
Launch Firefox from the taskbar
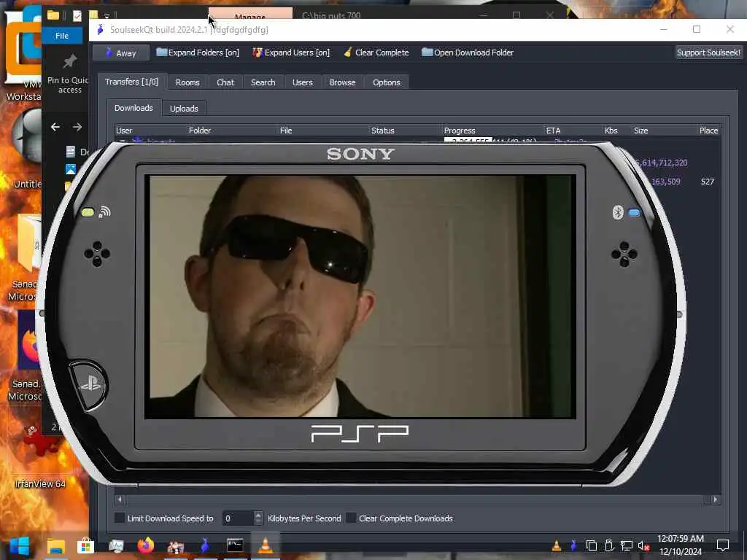click(146, 545)
